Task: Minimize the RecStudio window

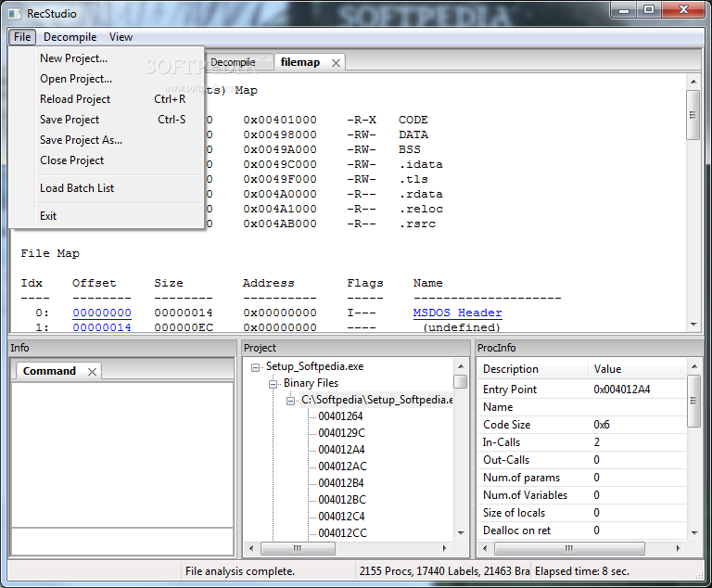Action: (624, 10)
